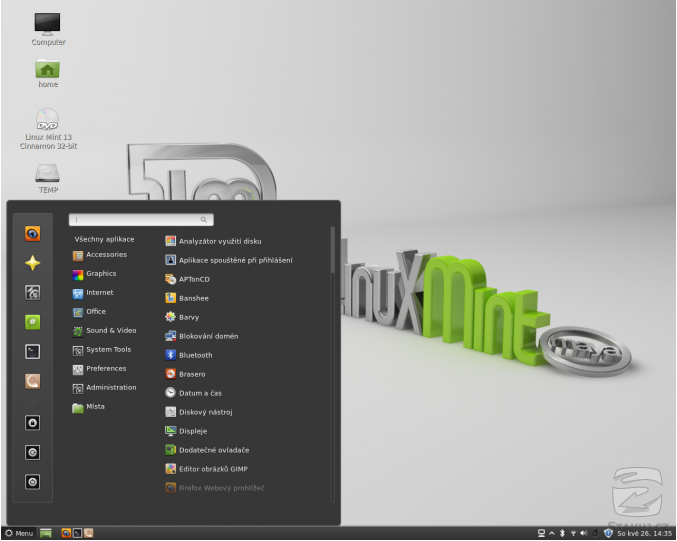
Task: Click the lock screen button in sidebar
Action: tap(32, 423)
